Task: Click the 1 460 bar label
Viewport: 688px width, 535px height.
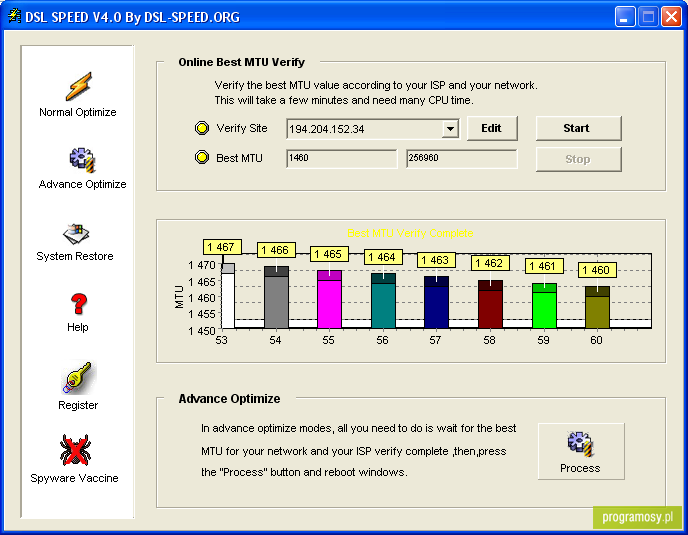Action: 597,270
